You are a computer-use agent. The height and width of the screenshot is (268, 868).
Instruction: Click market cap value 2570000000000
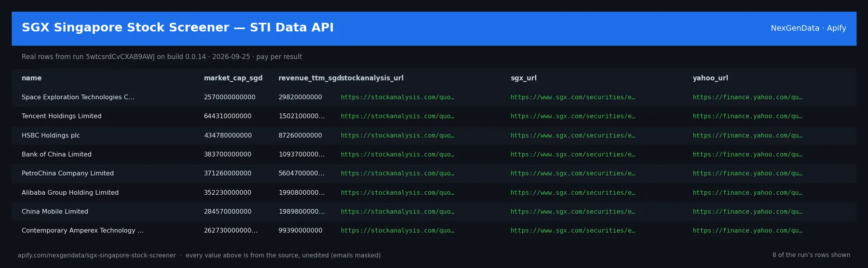(x=230, y=97)
